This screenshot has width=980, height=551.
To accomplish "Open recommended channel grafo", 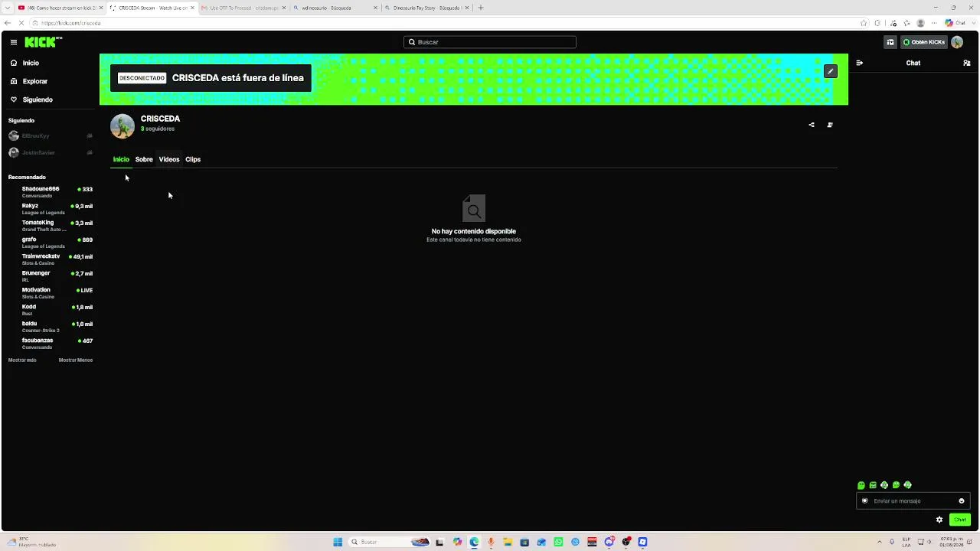I will point(50,242).
